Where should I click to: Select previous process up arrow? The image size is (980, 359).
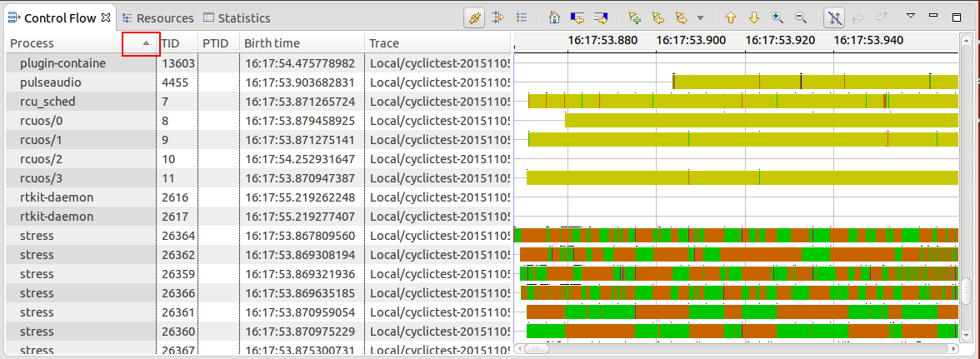click(x=731, y=17)
